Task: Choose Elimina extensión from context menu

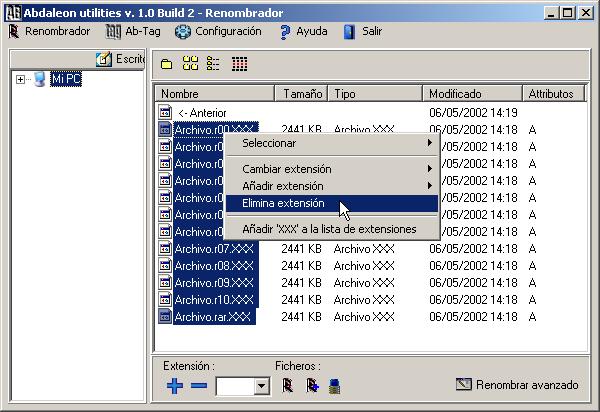Action: tap(283, 203)
